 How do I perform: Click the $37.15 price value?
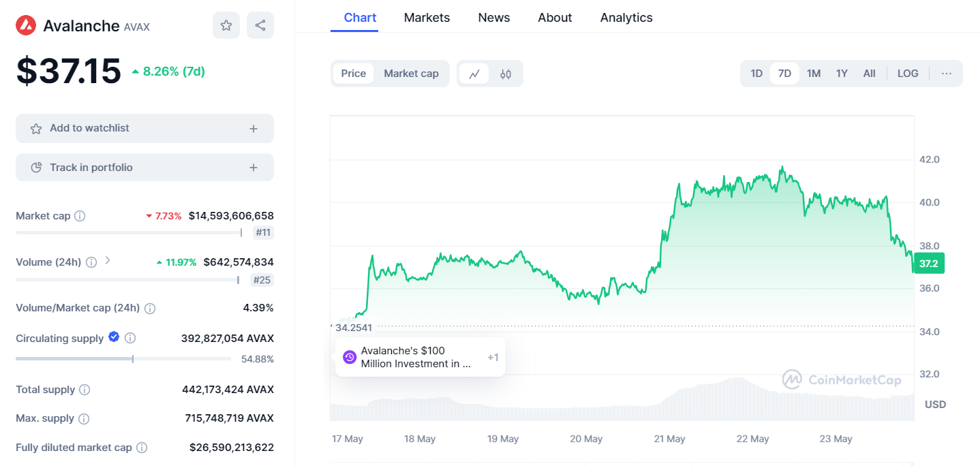(69, 71)
